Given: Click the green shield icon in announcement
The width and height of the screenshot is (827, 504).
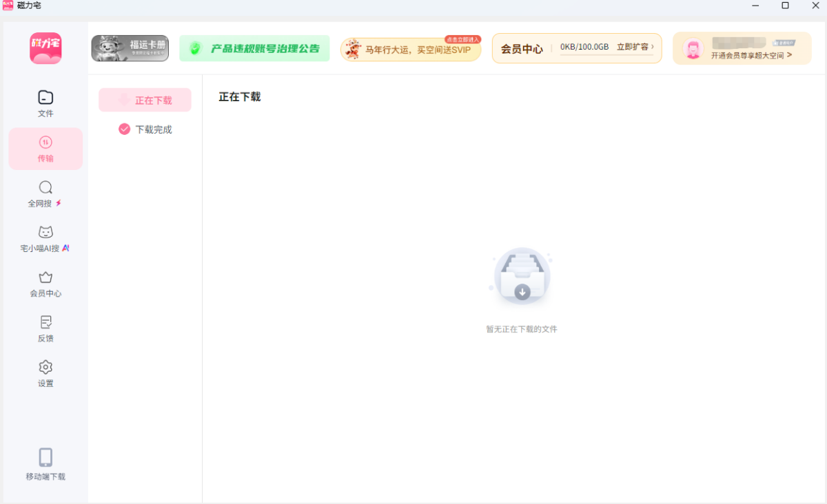Looking at the screenshot, I should tap(195, 48).
